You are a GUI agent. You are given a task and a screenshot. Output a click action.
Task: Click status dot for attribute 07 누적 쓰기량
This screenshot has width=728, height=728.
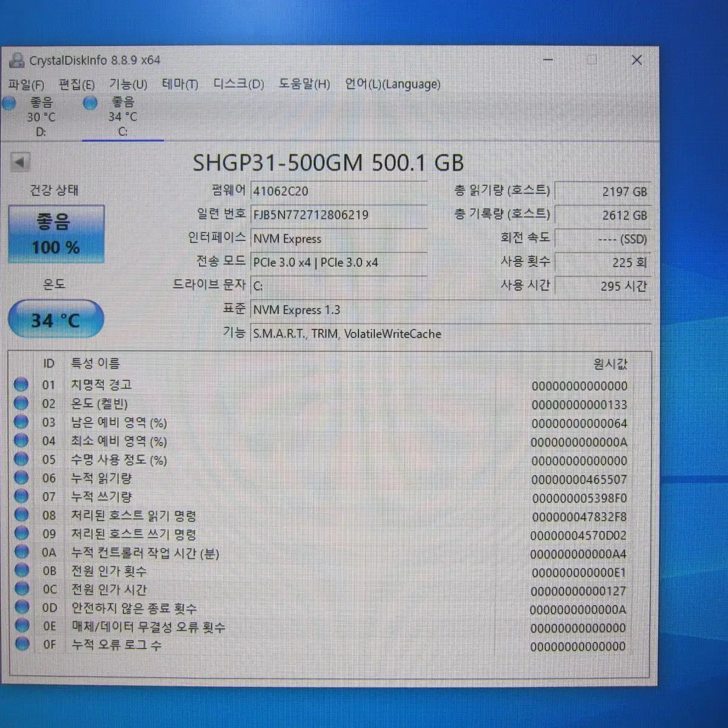click(21, 496)
